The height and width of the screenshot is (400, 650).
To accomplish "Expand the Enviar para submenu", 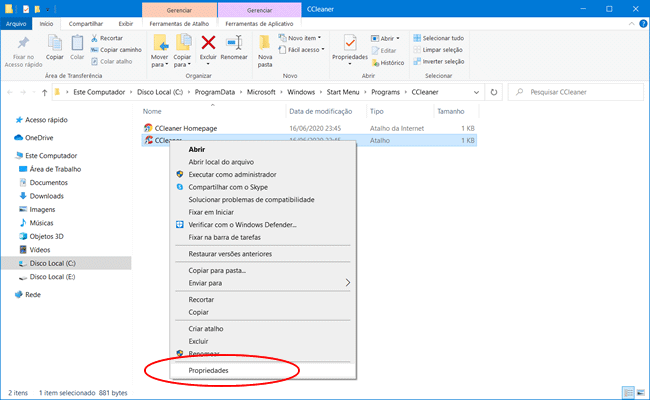I will [x=267, y=283].
